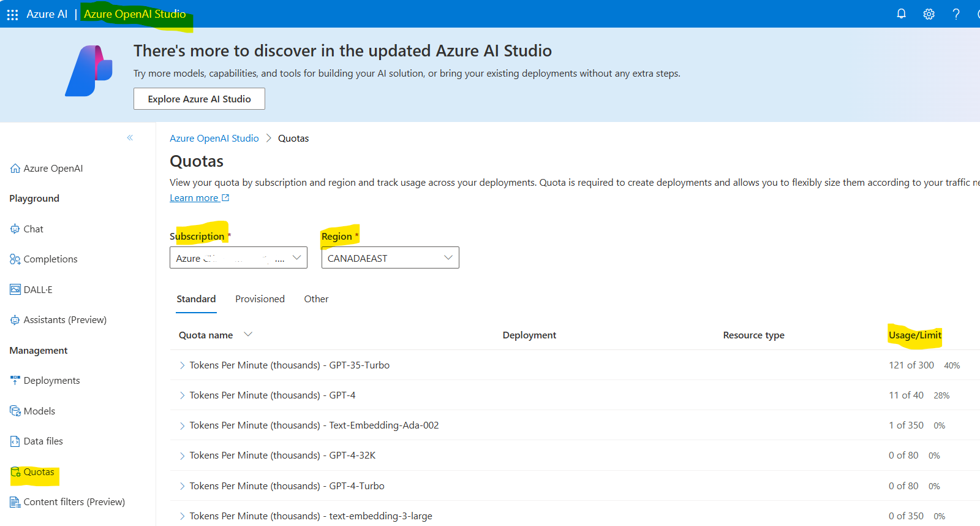Click the Azure AI Studio logo in banner

(x=89, y=71)
